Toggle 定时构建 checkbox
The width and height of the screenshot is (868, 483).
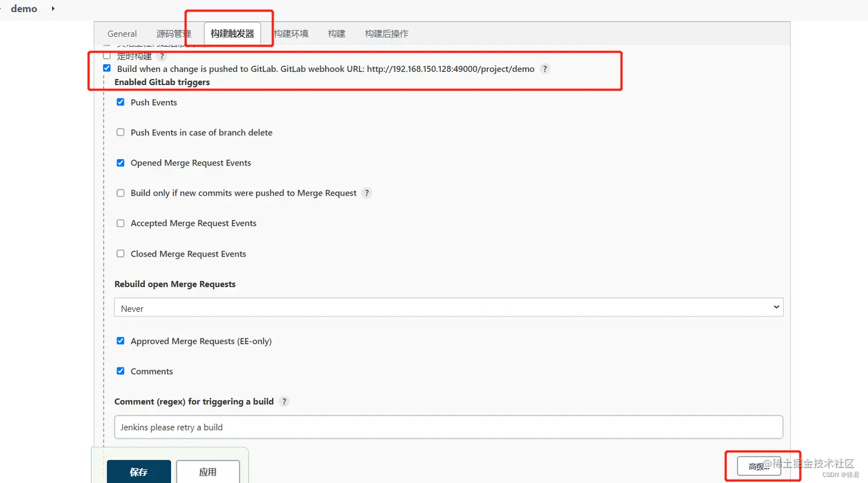[107, 56]
